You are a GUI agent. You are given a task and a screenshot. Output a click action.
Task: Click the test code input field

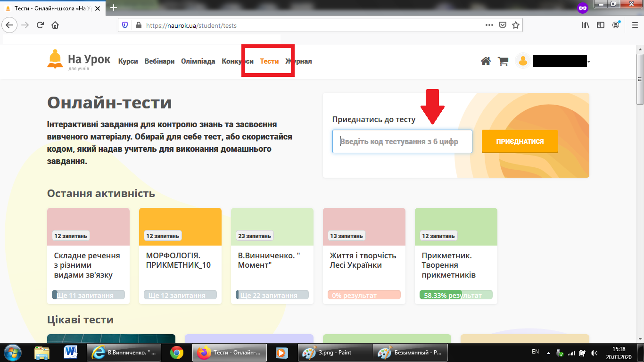402,141
